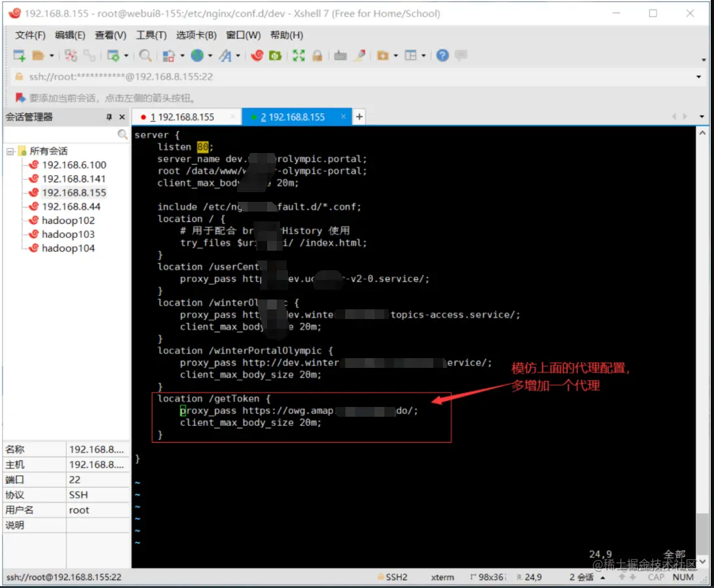Click the 2 会话 status bar arrow

point(603,578)
